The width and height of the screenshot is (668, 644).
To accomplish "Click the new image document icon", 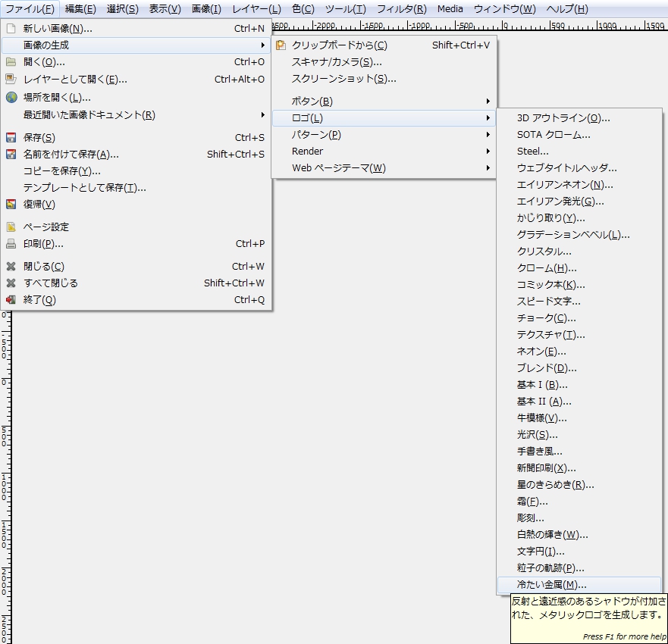I will pyautogui.click(x=11, y=29).
